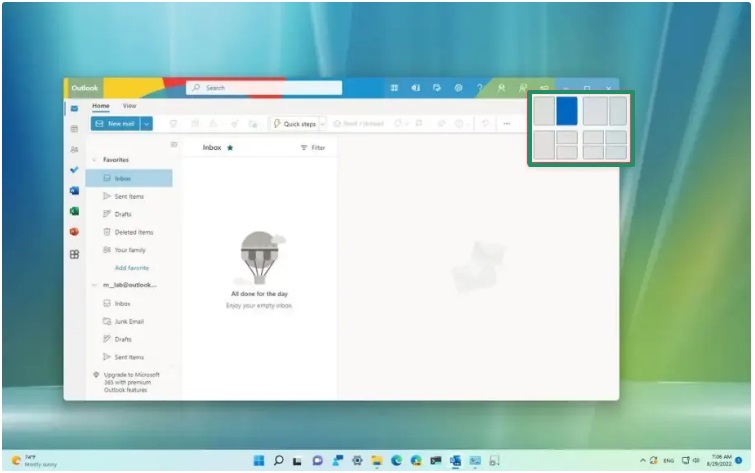Open Microsoft Edge from the taskbar
This screenshot has height=473, width=755.
click(396, 461)
